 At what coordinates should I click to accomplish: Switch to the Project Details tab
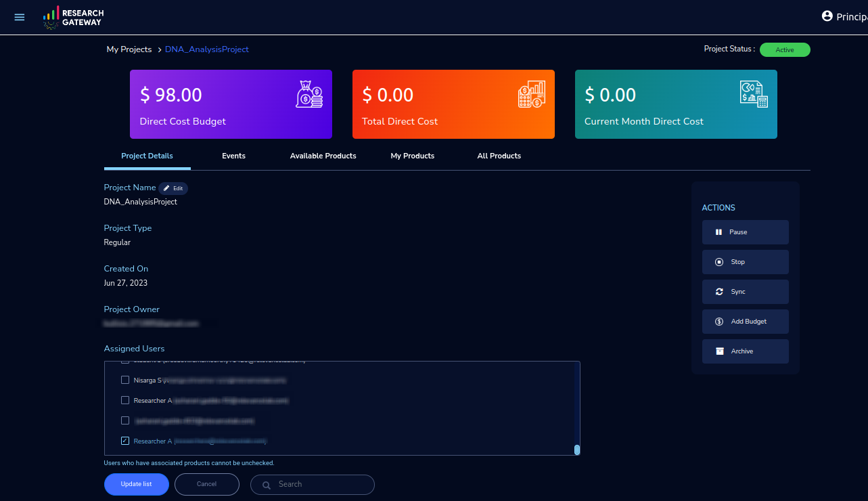tap(147, 156)
